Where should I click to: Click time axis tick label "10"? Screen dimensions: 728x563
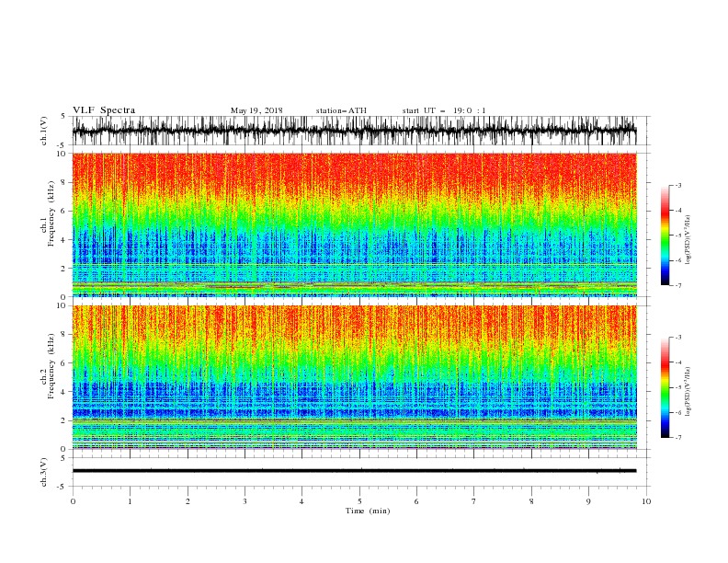click(x=646, y=501)
